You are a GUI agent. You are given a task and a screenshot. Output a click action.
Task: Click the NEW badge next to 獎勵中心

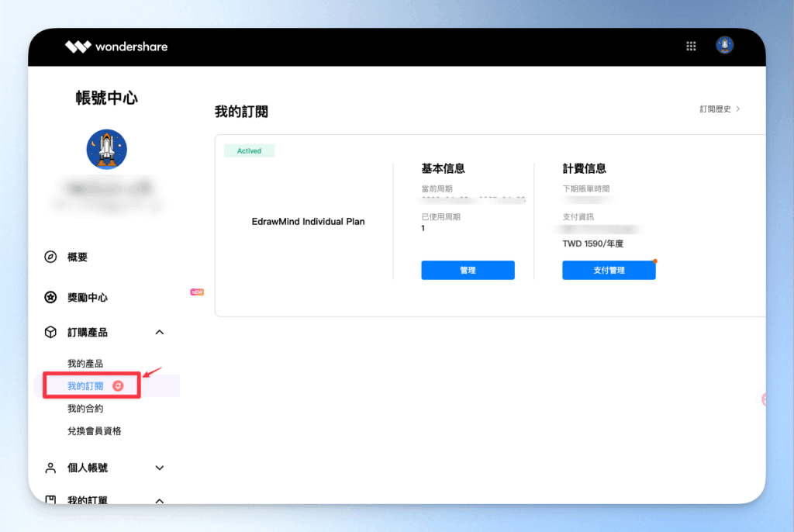(197, 292)
